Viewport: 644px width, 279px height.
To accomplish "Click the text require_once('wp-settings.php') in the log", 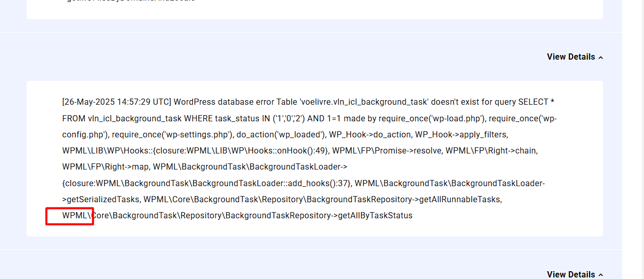I will (173, 135).
